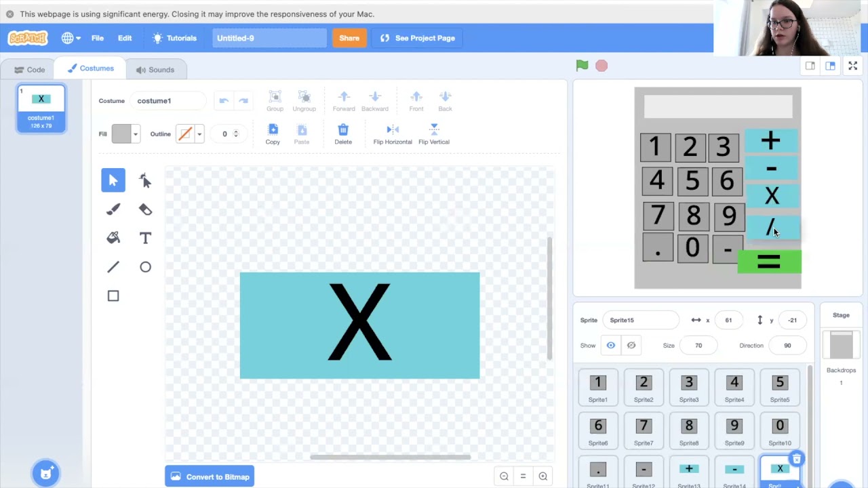
Task: Click the Backward layer icon
Action: (375, 101)
